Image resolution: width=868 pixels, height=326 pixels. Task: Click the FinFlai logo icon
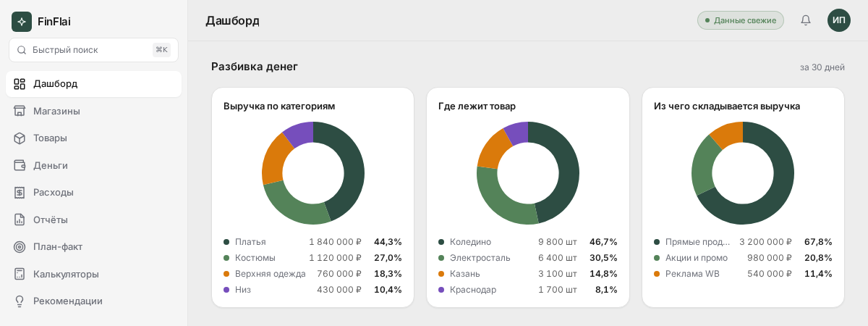[22, 22]
